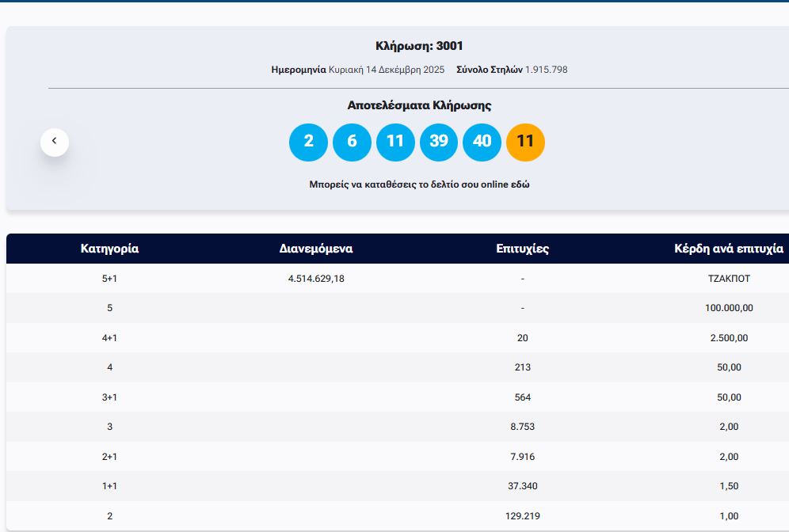Click the orange Joker ball 11

coord(525,142)
